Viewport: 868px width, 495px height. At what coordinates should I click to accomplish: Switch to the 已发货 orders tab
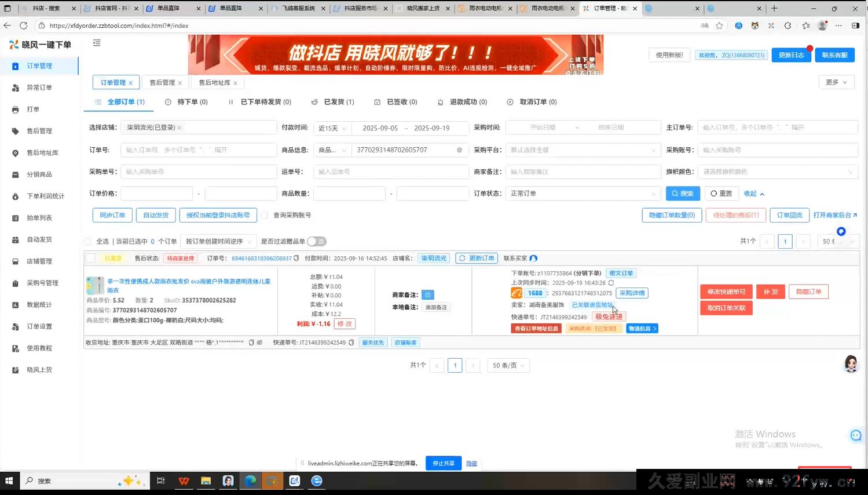coord(333,102)
